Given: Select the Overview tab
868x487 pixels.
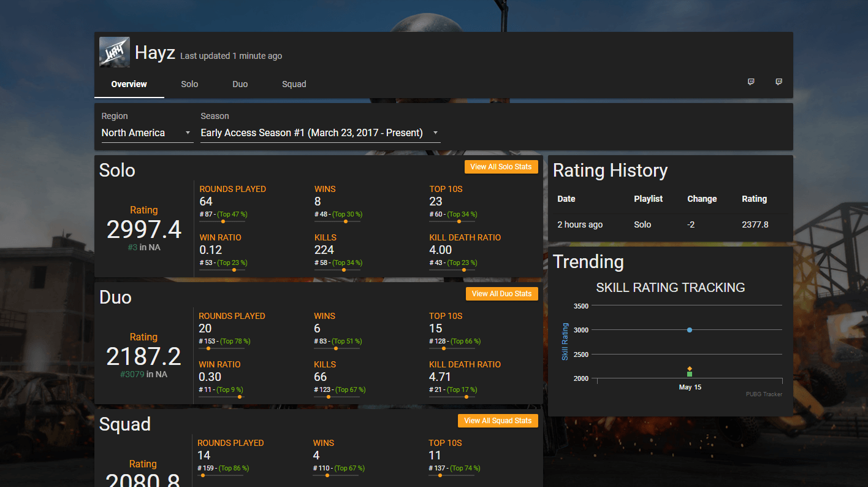Looking at the screenshot, I should click(x=129, y=84).
